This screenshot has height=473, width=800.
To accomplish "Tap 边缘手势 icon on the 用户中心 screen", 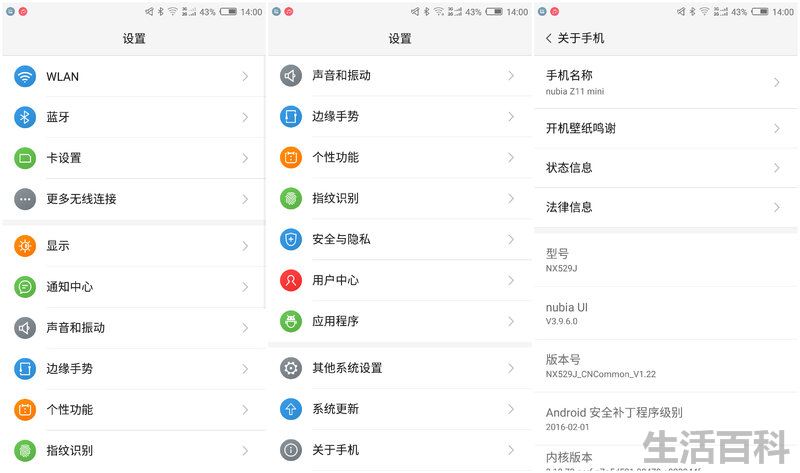I will tap(291, 116).
